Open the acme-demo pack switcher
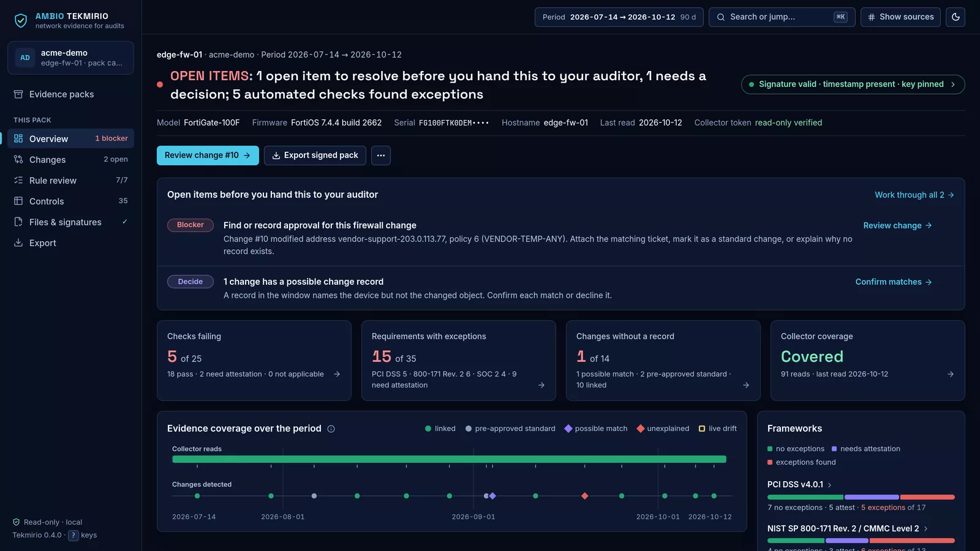The image size is (980, 551). 70,58
